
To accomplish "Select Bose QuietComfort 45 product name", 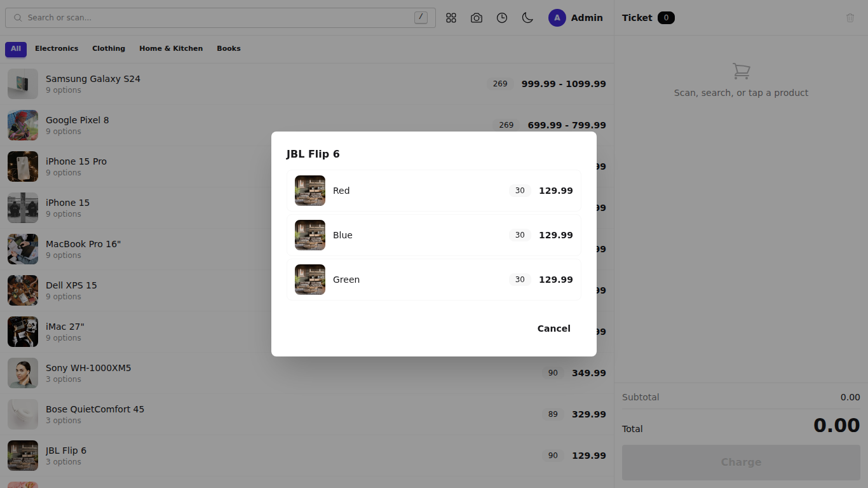I will tap(95, 409).
